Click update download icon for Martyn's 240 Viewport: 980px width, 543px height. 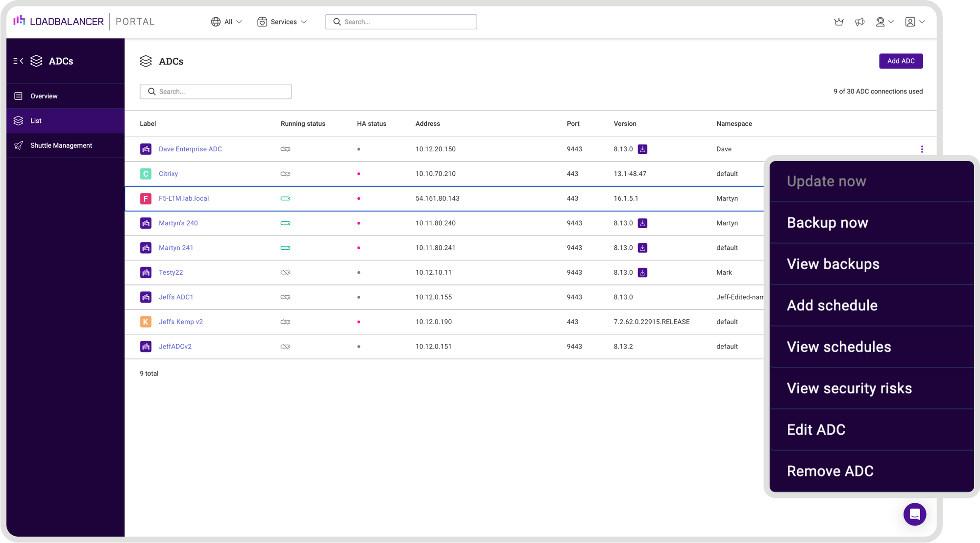click(642, 223)
